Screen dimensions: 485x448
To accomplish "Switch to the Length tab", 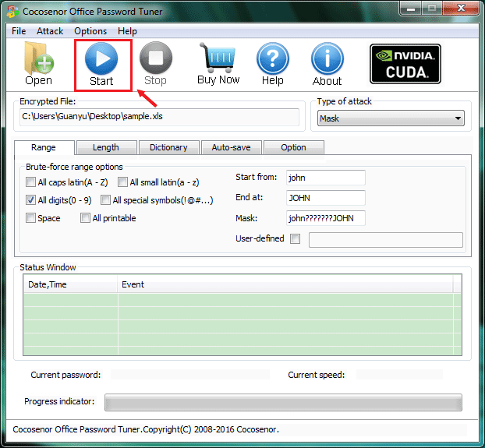I will (106, 147).
